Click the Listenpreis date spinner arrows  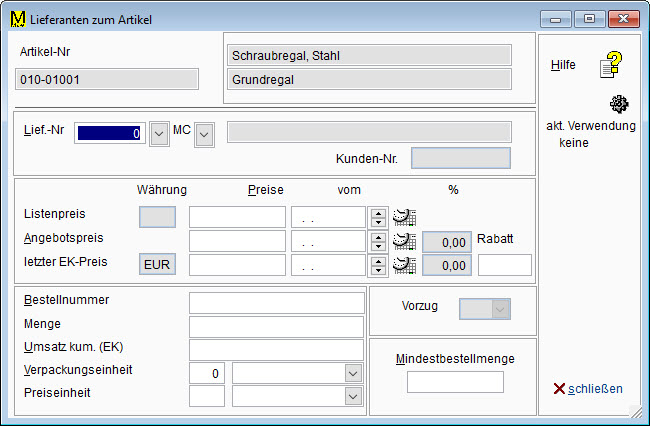[x=378, y=217]
